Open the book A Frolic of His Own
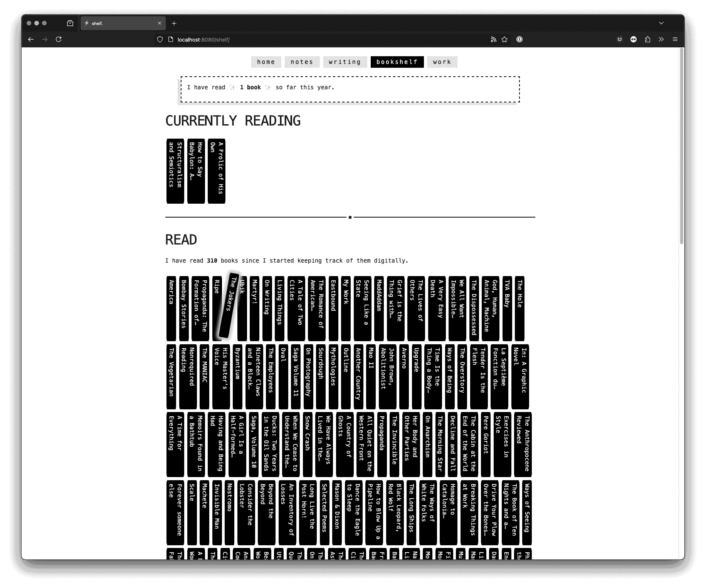This screenshot has width=706, height=588. [x=217, y=171]
